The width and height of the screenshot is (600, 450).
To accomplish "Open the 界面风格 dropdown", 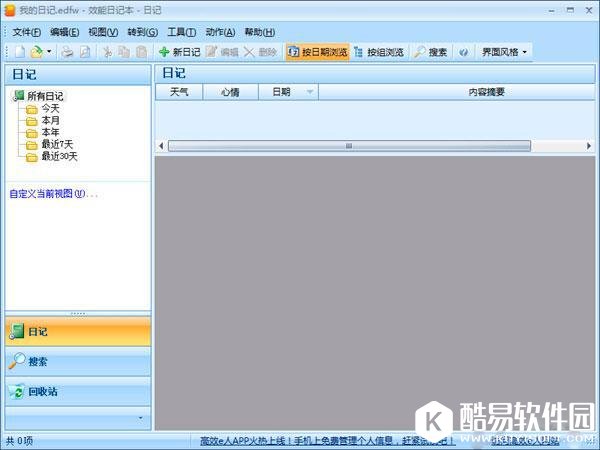I will point(504,52).
